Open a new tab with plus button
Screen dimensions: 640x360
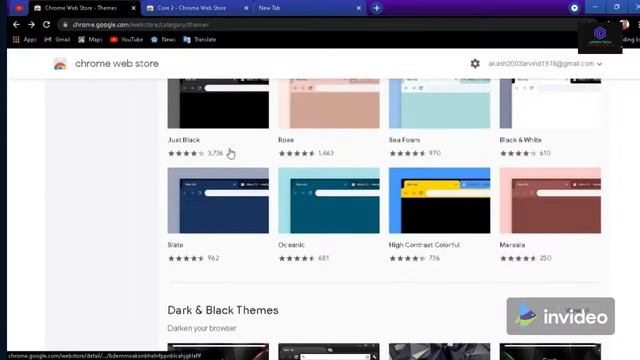[376, 8]
